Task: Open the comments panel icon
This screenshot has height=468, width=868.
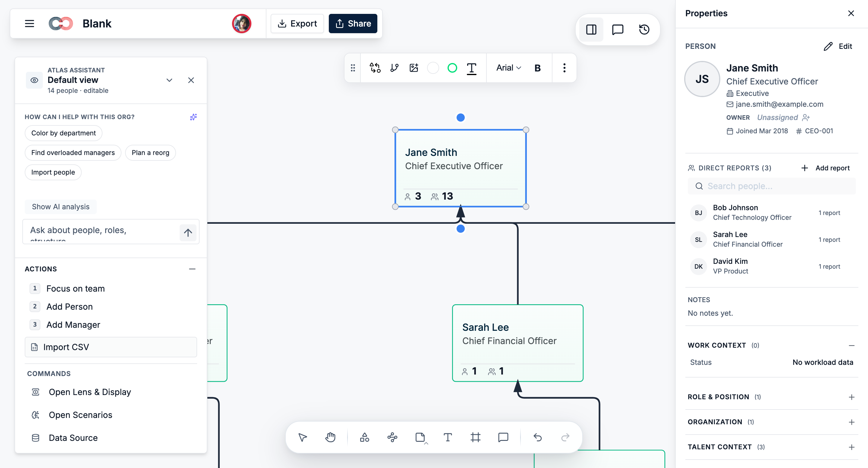Action: coord(617,30)
